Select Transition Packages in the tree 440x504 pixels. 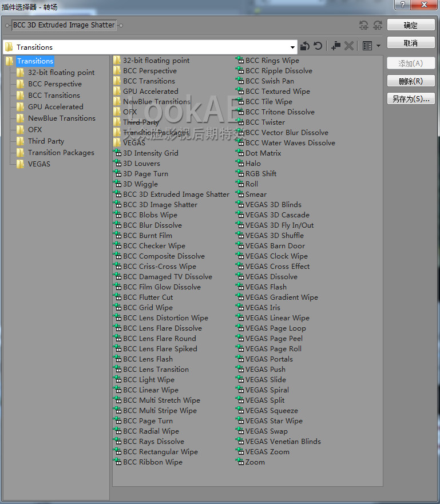coord(61,152)
